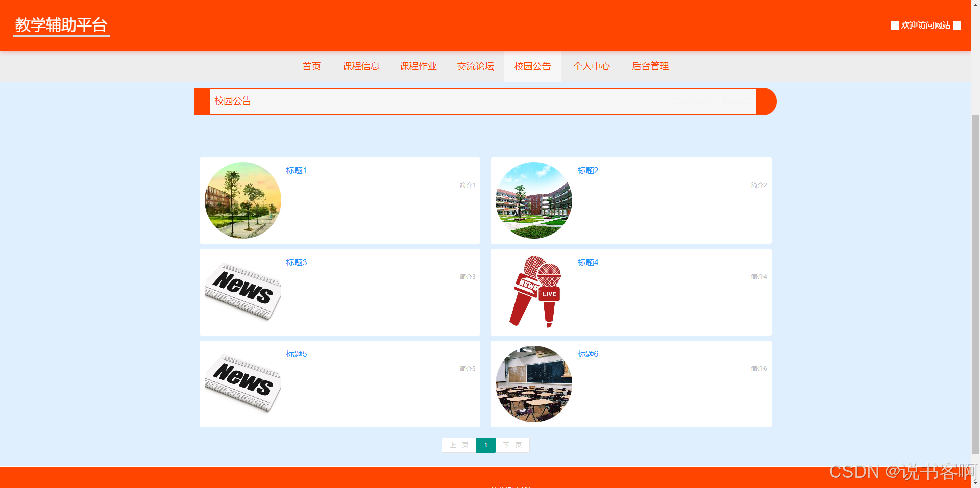Click the 简介4 summary text
This screenshot has width=980, height=488.
(758, 277)
